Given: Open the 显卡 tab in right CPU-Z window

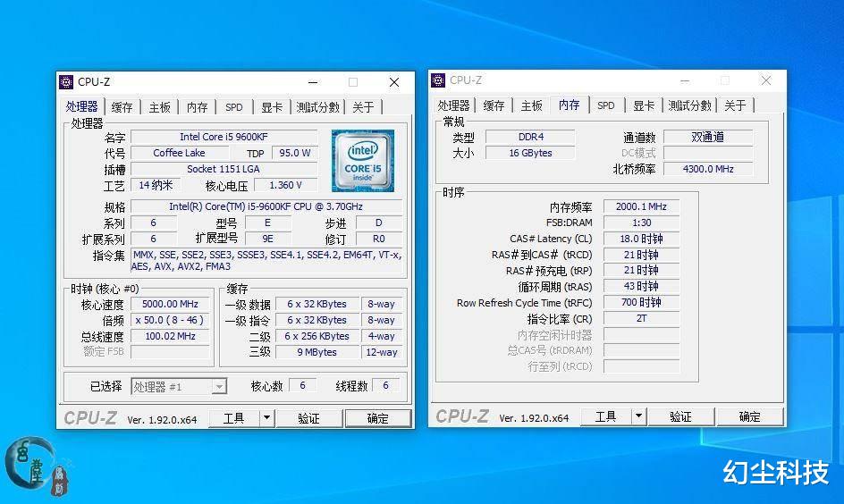Looking at the screenshot, I should tap(644, 105).
